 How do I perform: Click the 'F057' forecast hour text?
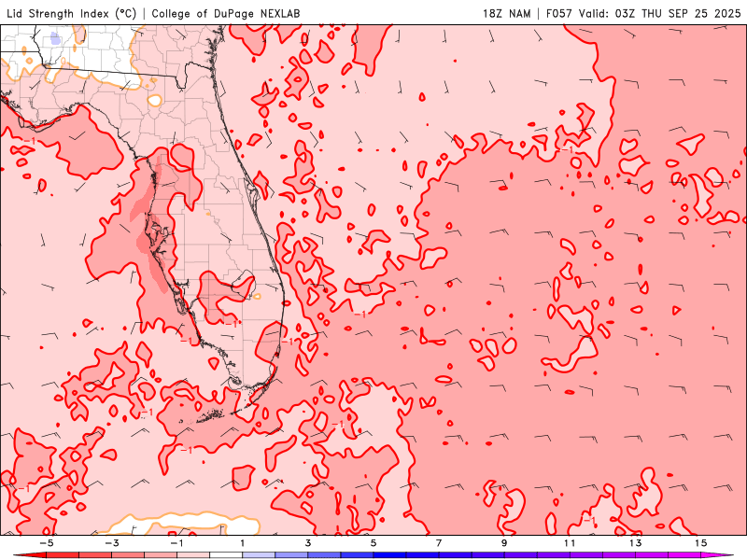tap(559, 13)
